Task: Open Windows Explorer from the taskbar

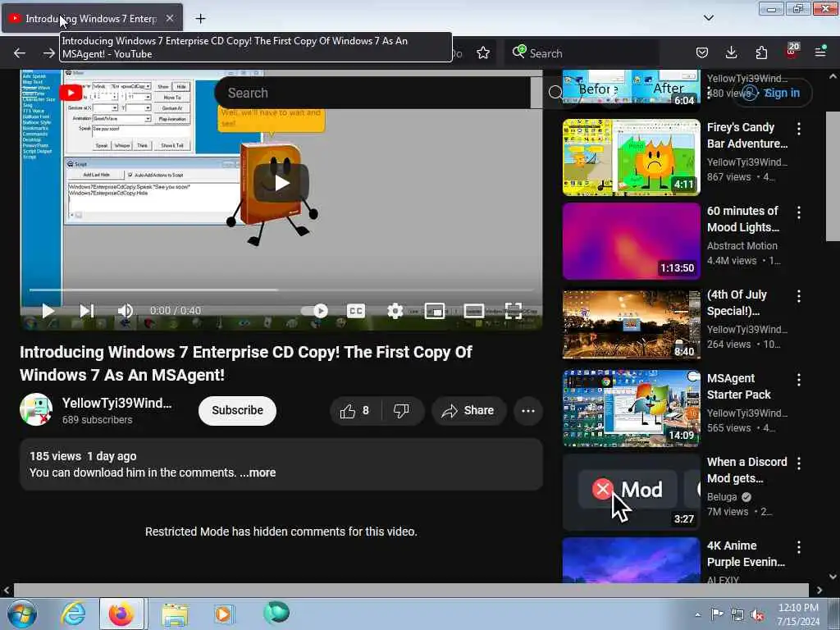Action: [x=175, y=614]
